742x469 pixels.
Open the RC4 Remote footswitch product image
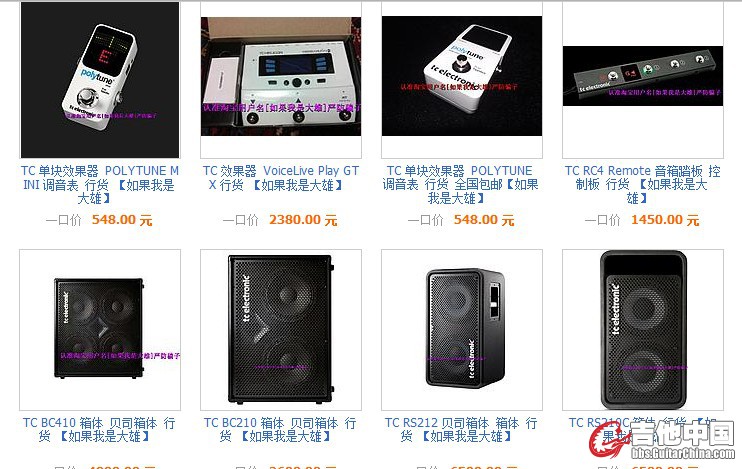tap(643, 76)
